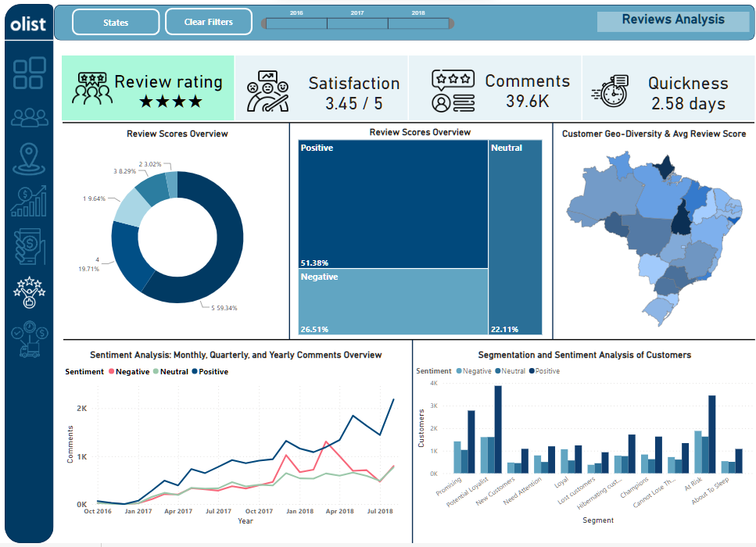Open the delivery truck page icon

29,338
